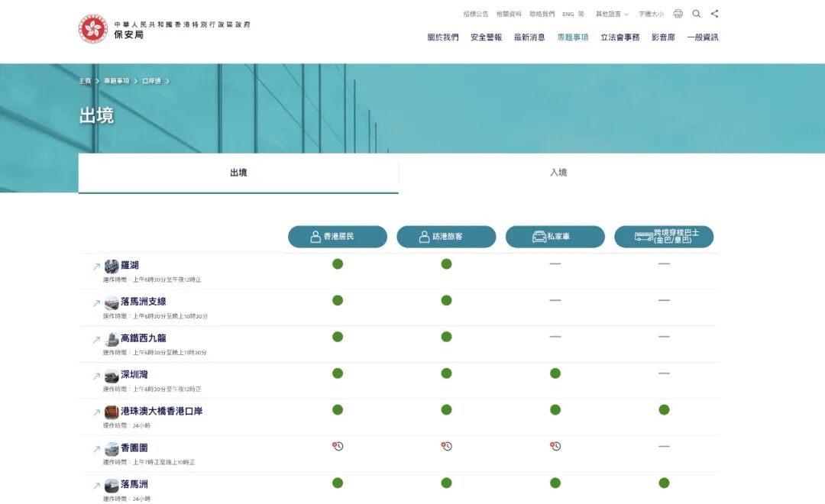Click the 香港居民 column button
This screenshot has width=825, height=504.
(338, 237)
